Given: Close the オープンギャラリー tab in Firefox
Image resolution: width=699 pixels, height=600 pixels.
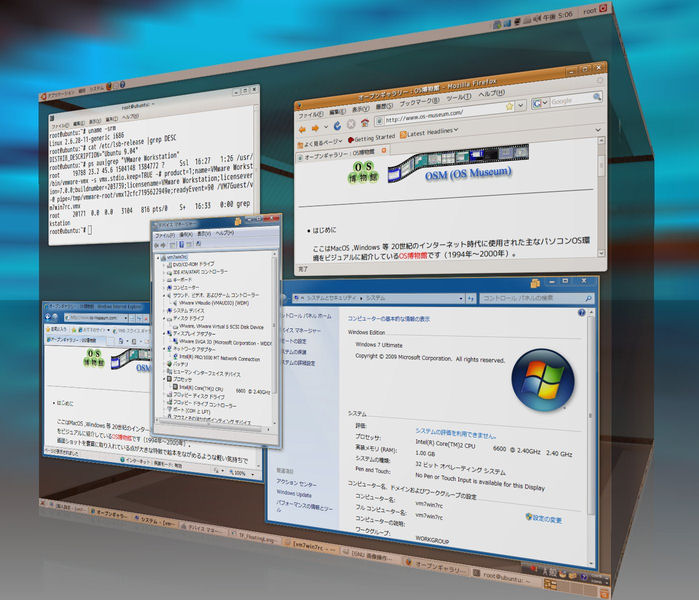Looking at the screenshot, I should (383, 151).
